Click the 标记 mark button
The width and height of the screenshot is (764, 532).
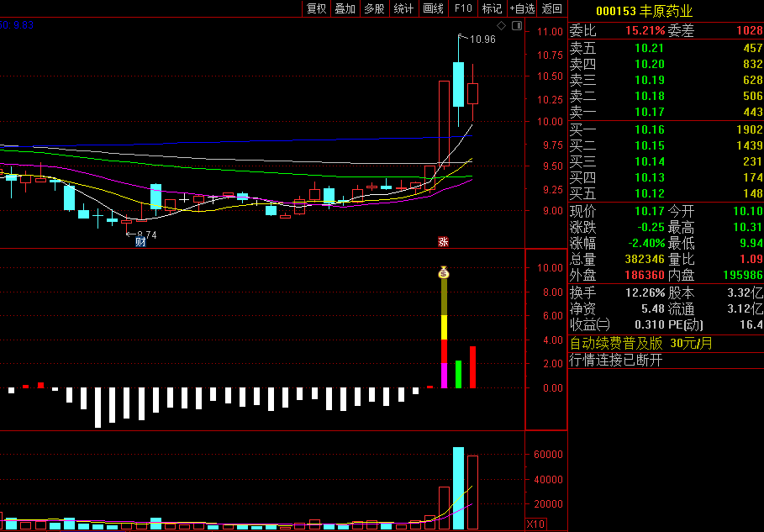point(493,8)
